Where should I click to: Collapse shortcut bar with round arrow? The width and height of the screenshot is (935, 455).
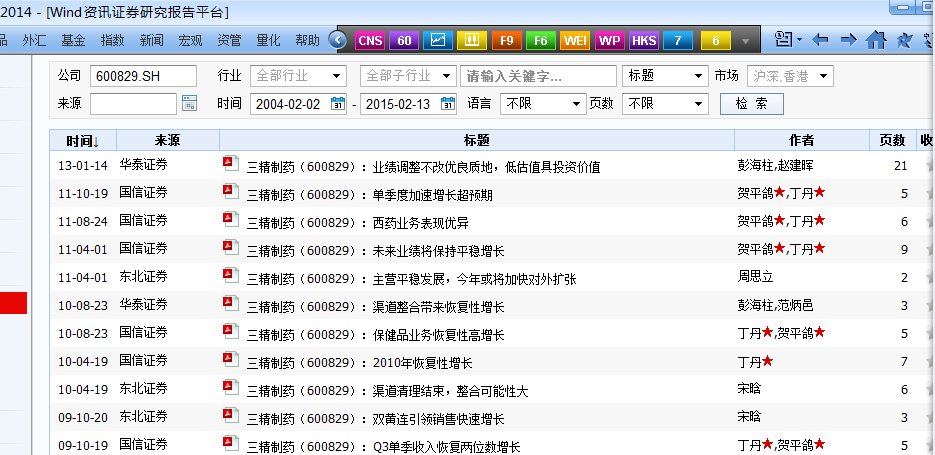tap(338, 40)
